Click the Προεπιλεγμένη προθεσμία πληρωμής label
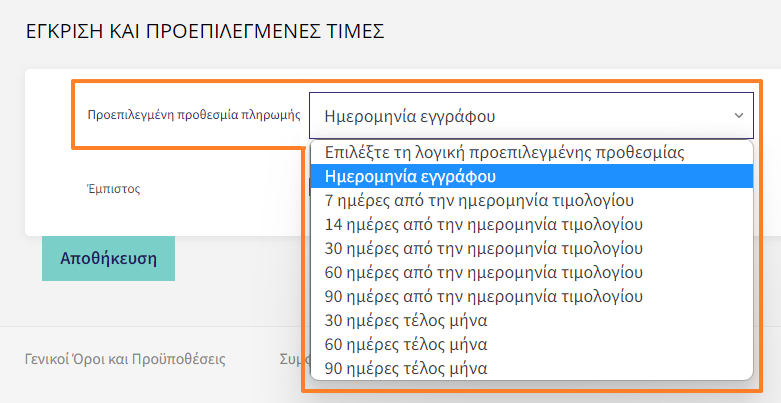This screenshot has height=403, width=781. pyautogui.click(x=194, y=116)
